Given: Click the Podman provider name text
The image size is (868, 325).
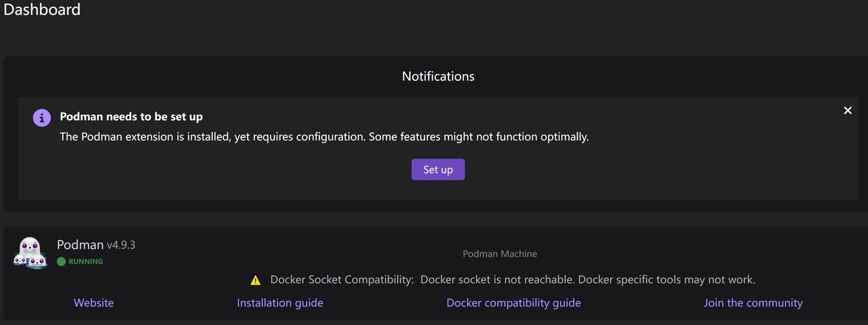Looking at the screenshot, I should pyautogui.click(x=80, y=244).
